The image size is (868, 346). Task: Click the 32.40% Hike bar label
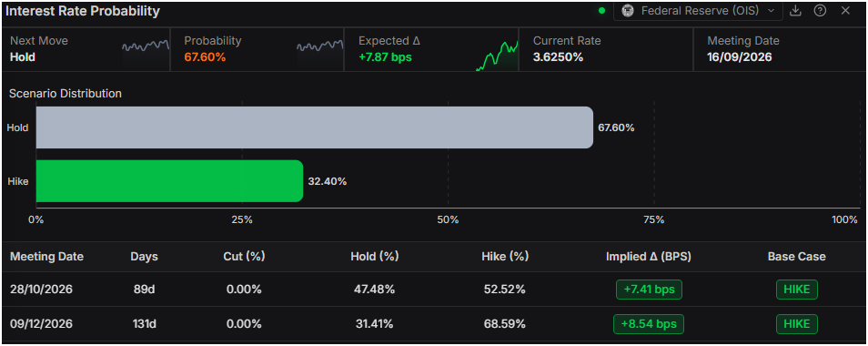(x=328, y=181)
